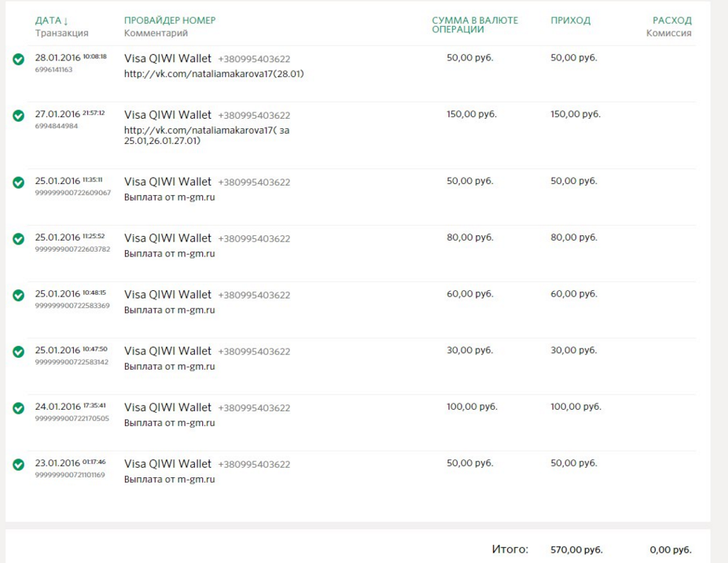728x563 pixels.
Task: Click status icon next to 25.01.2016 10:48:15 entry
Action: (x=19, y=296)
